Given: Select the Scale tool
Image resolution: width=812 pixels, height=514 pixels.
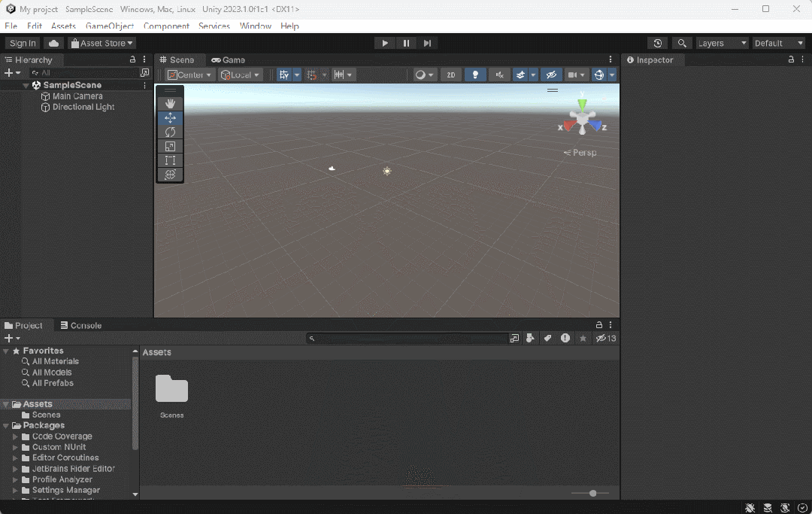Looking at the screenshot, I should (x=170, y=147).
